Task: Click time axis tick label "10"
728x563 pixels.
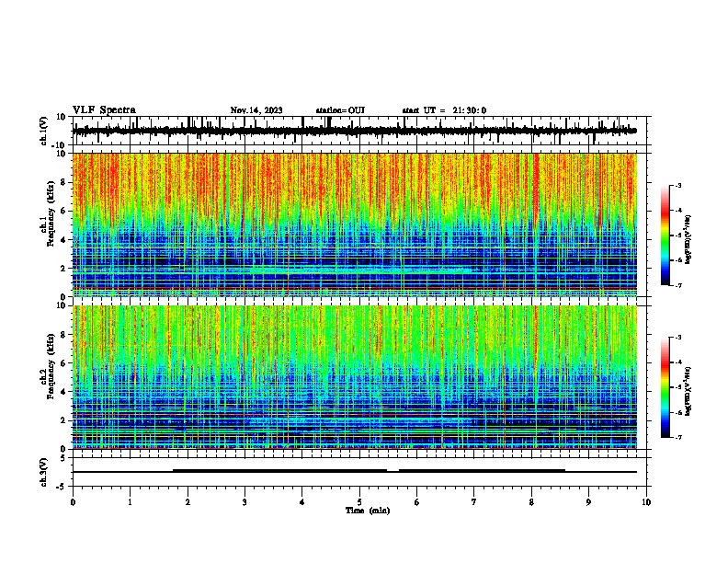Action: tap(646, 502)
